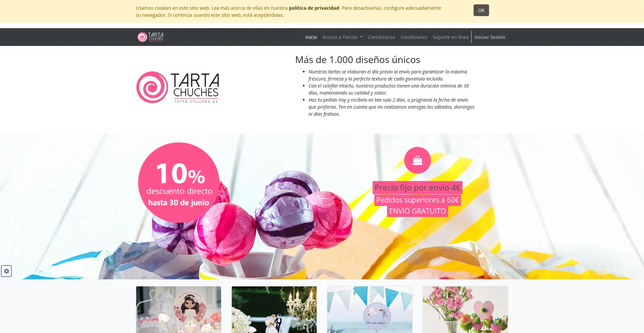Open the Condiciones page
644x333 pixels.
point(414,37)
